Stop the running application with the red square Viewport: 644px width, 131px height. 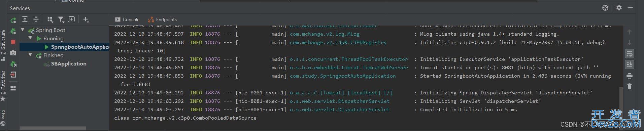point(13,42)
